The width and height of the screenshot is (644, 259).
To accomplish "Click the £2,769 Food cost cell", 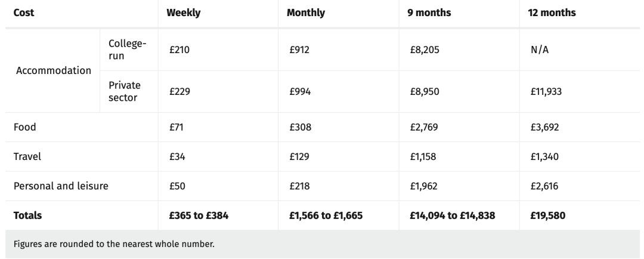I will (x=424, y=127).
